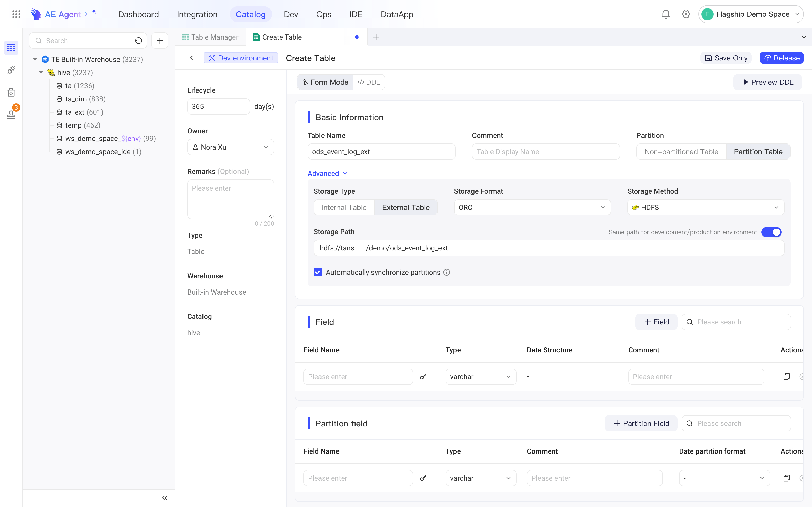
Task: Open the Owner Nora Xu dropdown
Action: click(230, 147)
